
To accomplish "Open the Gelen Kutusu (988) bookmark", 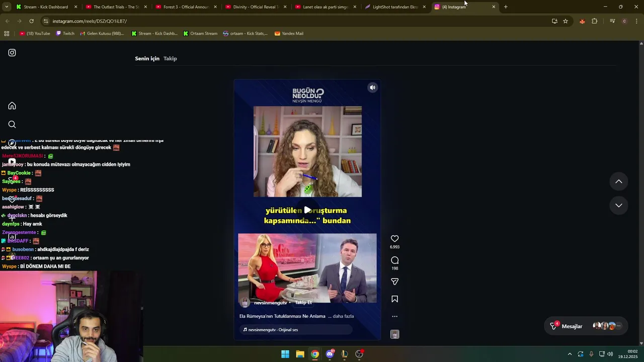I will coord(102,34).
